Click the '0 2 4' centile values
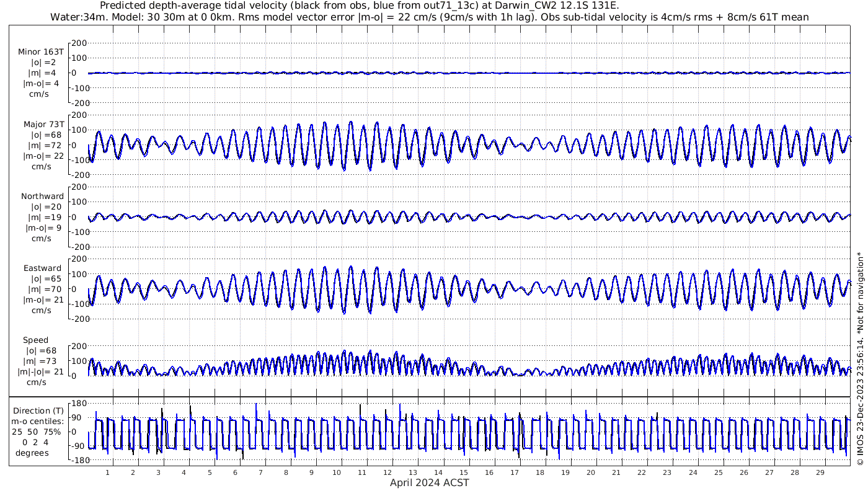Screen dimensions: 868x496 [35, 442]
